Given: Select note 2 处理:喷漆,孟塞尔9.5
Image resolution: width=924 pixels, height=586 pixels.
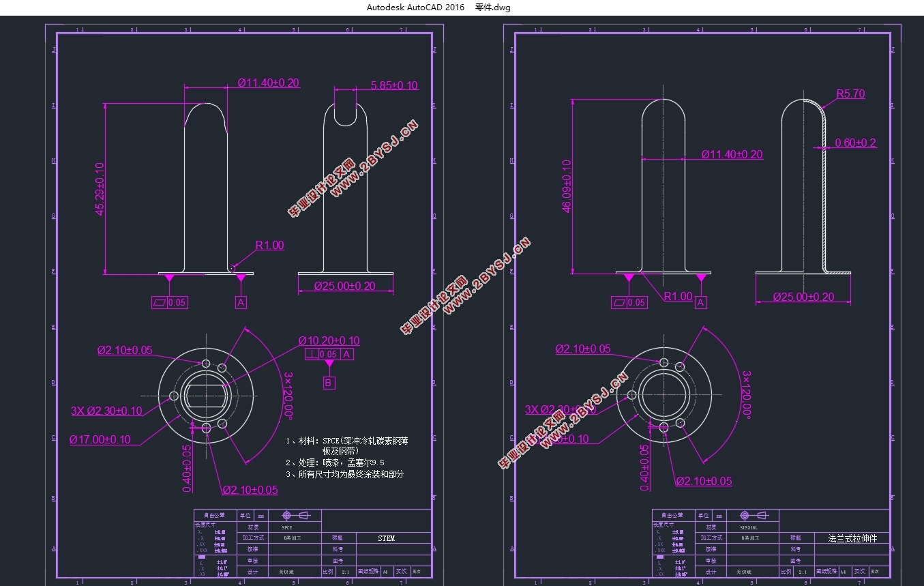Looking at the screenshot, I should point(335,463).
